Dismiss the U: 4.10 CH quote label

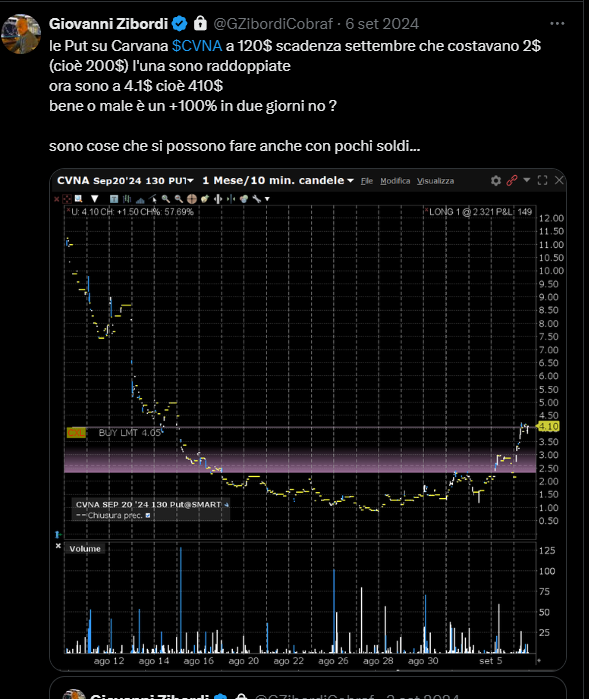69,210
